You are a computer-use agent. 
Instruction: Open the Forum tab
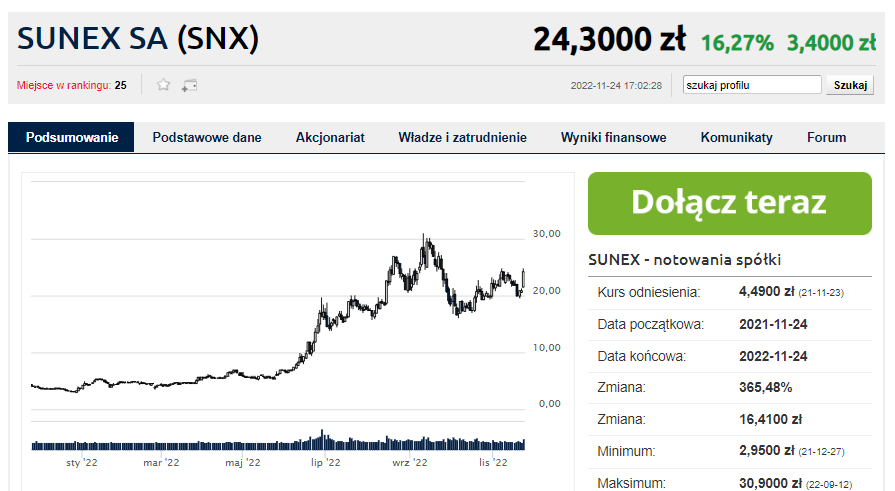pyautogui.click(x=827, y=138)
